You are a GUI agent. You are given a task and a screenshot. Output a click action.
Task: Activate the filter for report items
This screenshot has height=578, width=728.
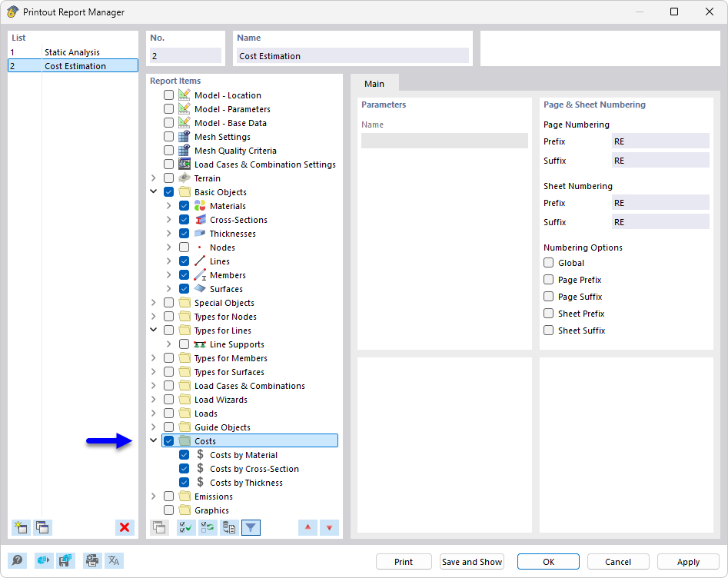click(251, 527)
